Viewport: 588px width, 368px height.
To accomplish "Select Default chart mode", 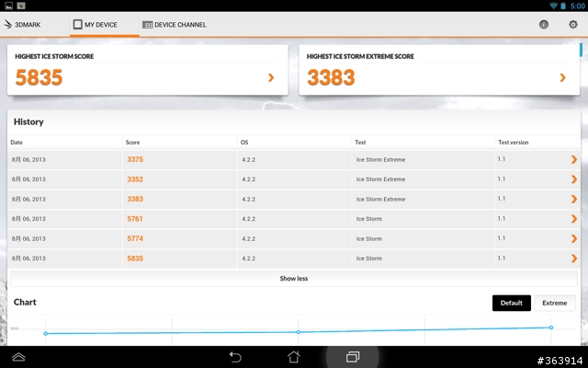I will (512, 303).
